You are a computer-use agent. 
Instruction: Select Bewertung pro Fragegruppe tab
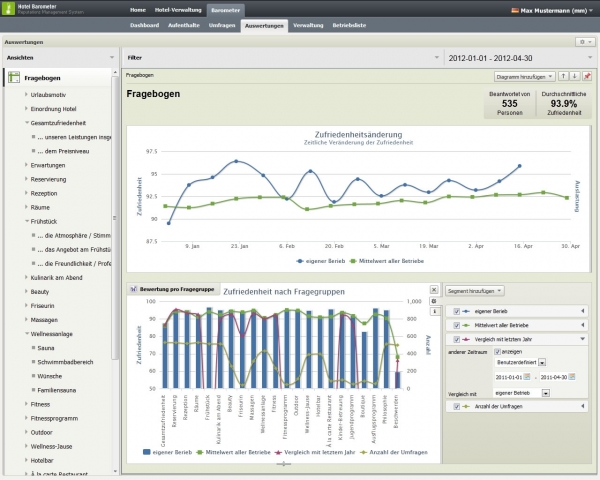point(173,289)
